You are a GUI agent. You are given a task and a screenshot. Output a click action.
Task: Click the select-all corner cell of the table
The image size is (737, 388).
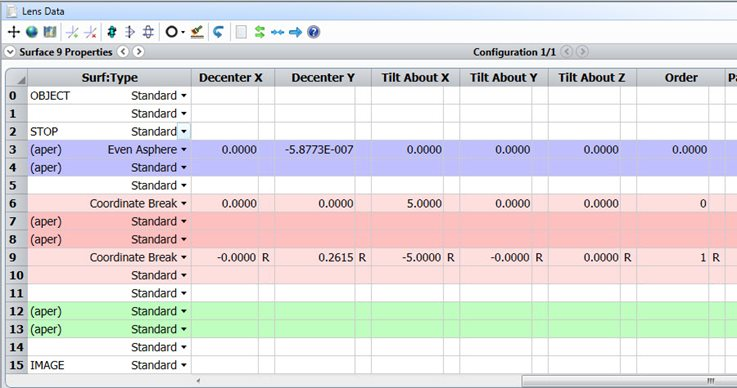[16, 78]
